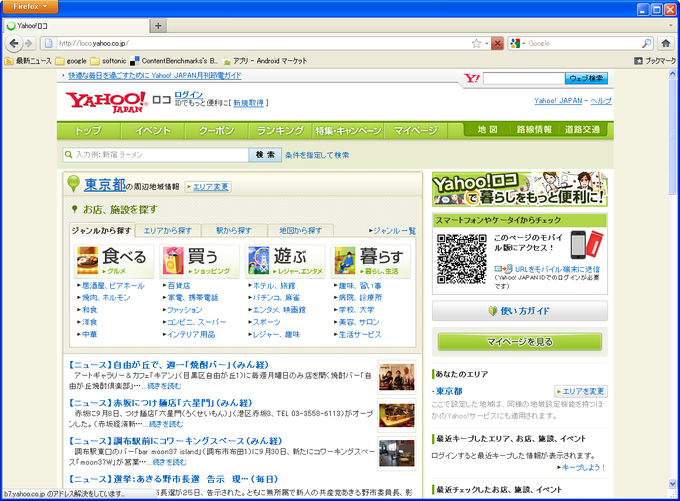Stop page loading with red X button
Viewport: 680px width, 501px height.
click(x=497, y=43)
